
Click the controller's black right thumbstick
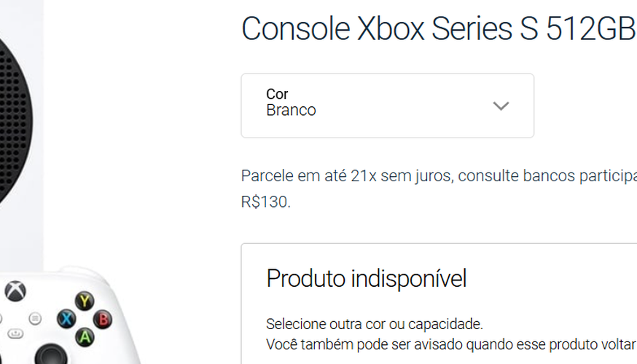point(49,355)
